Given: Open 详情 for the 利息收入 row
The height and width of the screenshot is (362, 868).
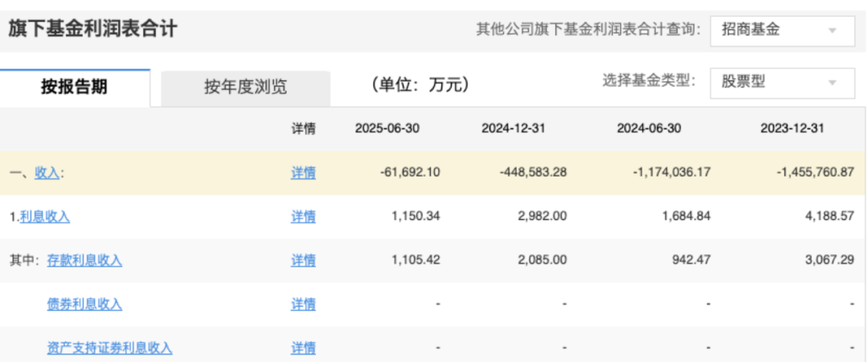Looking at the screenshot, I should coord(303,217).
